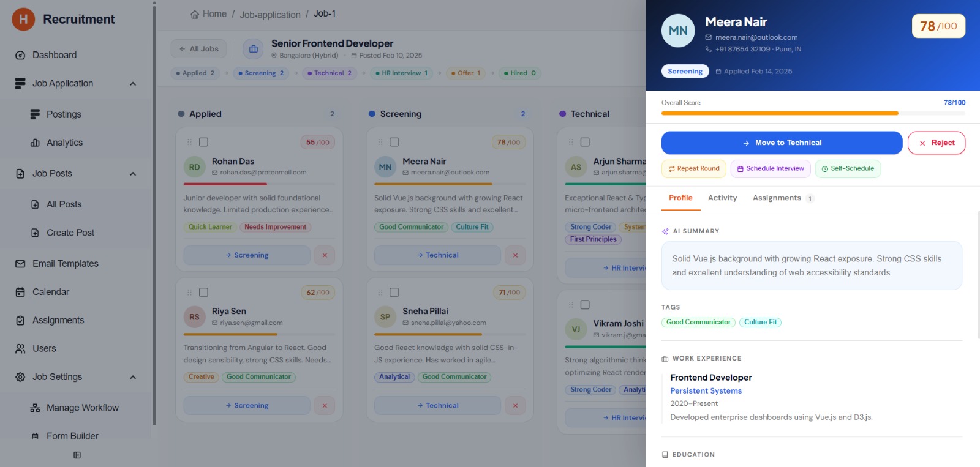Click the Calendar icon in sidebar
The image size is (980, 467).
click(20, 292)
